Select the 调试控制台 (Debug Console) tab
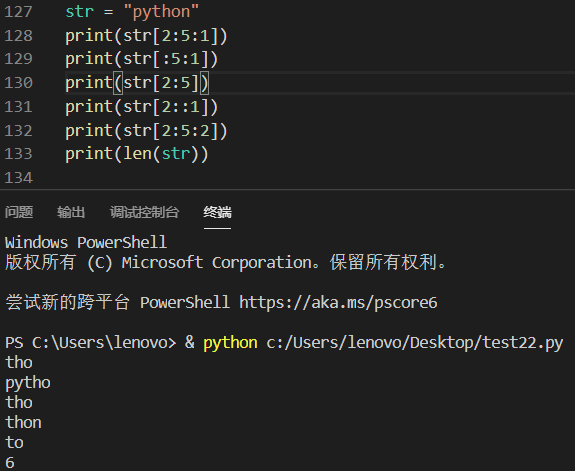 tap(144, 212)
